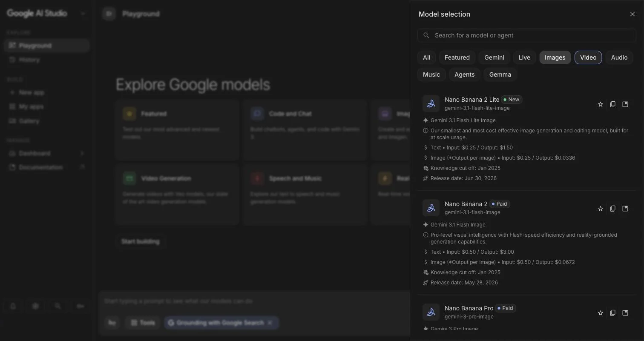Screen dimensions: 644x341
Task: Click the magnifier icon in the model search
Action: (x=426, y=35)
